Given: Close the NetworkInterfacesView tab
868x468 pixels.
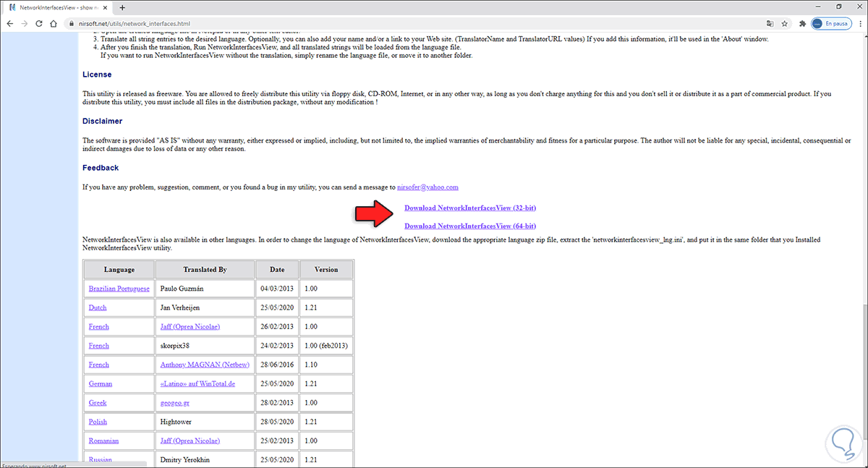Looking at the screenshot, I should pyautogui.click(x=106, y=7).
